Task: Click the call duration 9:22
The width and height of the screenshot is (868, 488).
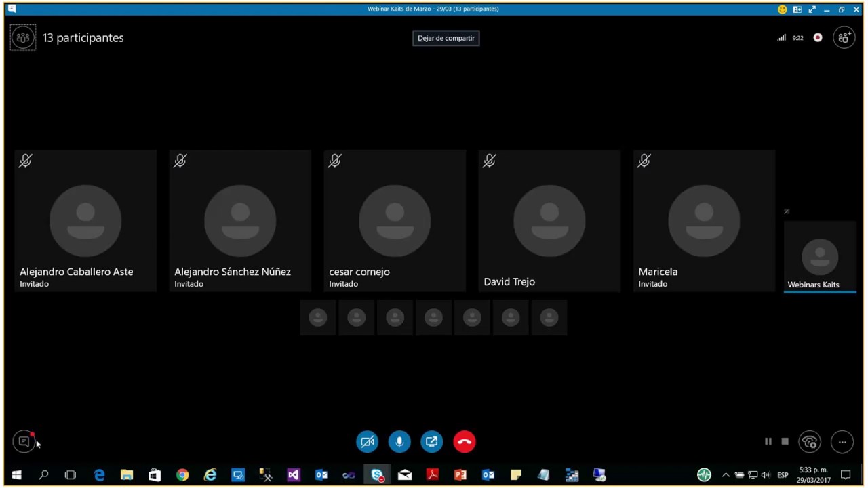Action: [798, 38]
